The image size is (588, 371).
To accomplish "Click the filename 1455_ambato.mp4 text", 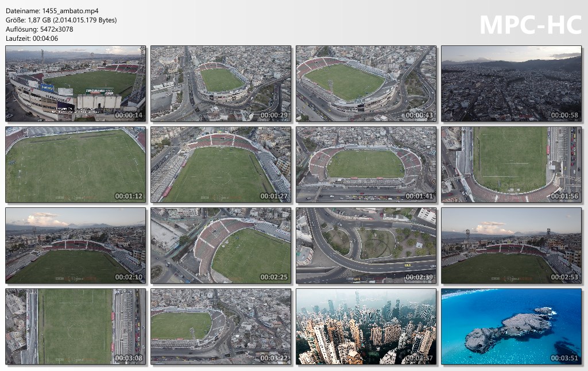I will click(71, 11).
